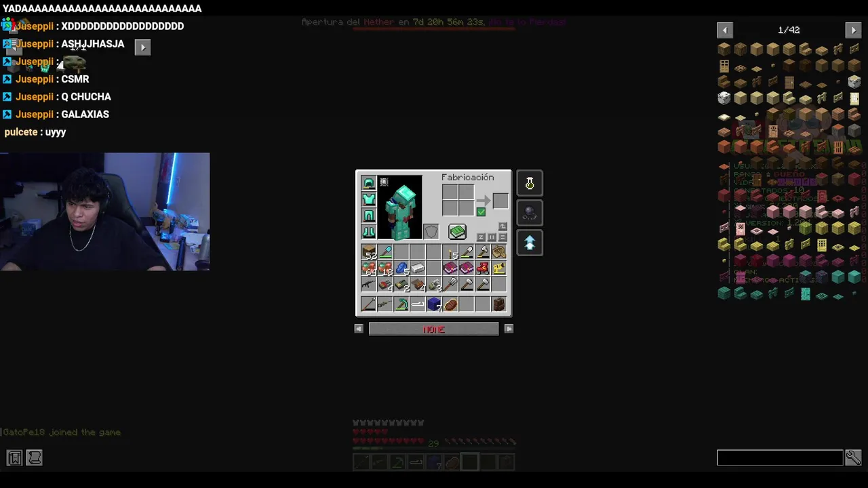Screen dimensions: 868x488
Task: Pick up the stack of 18 food
Action: 385,268
